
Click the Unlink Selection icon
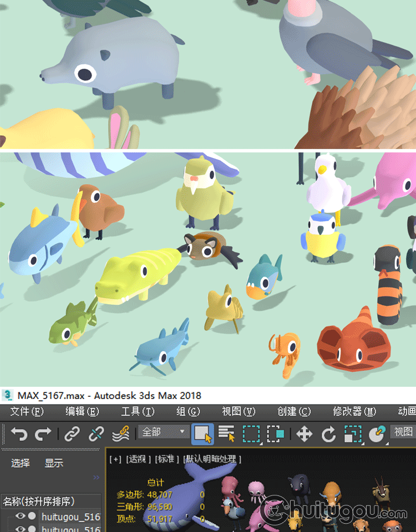click(x=97, y=434)
